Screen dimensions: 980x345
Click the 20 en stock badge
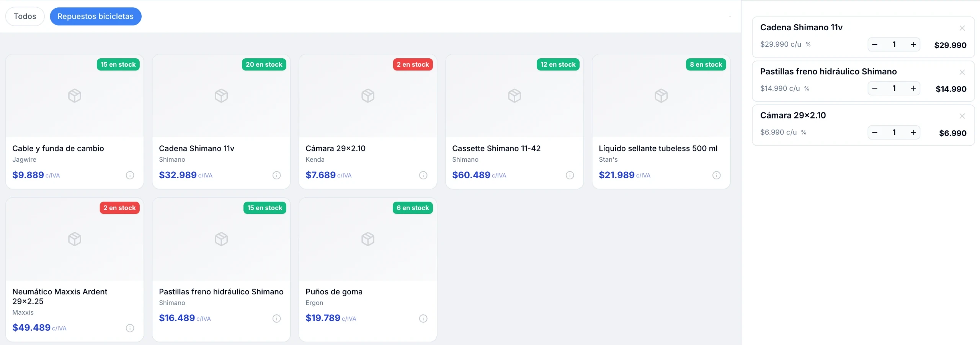[264, 64]
